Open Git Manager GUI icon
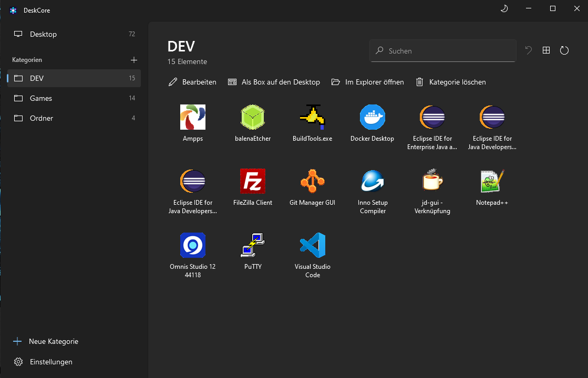This screenshot has height=378, width=588. [312, 181]
